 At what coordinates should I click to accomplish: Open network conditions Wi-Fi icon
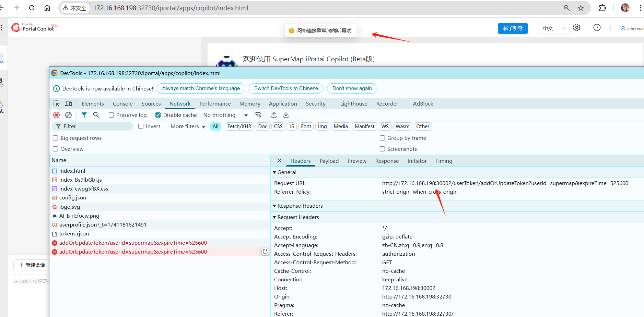pos(258,115)
